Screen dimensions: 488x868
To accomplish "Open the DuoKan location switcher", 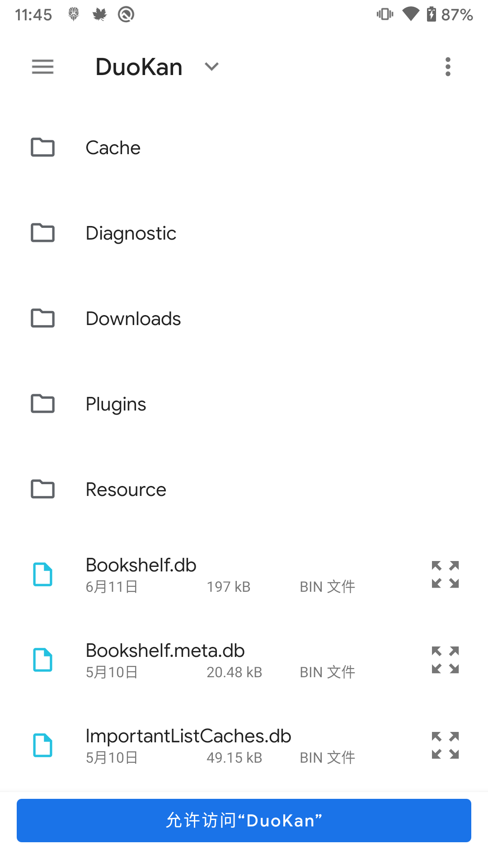I will (x=211, y=66).
